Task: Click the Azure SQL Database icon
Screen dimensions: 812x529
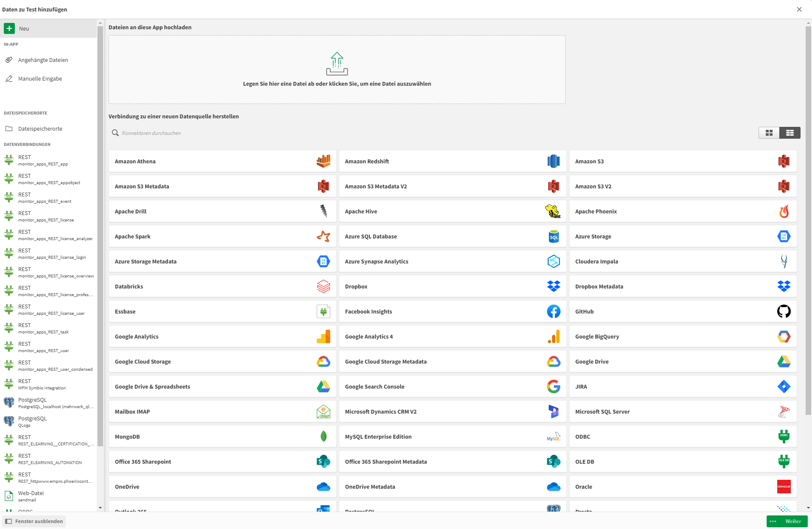Action: coord(553,236)
